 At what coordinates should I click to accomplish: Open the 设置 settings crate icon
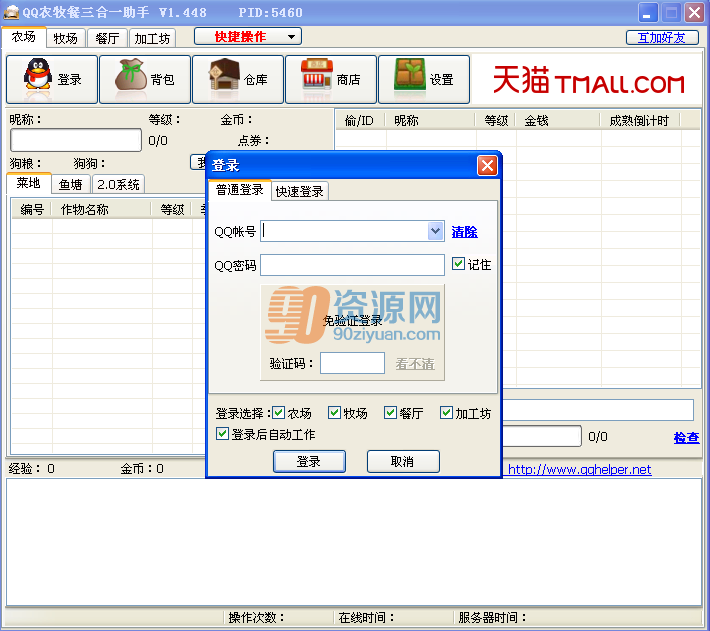pyautogui.click(x=424, y=79)
